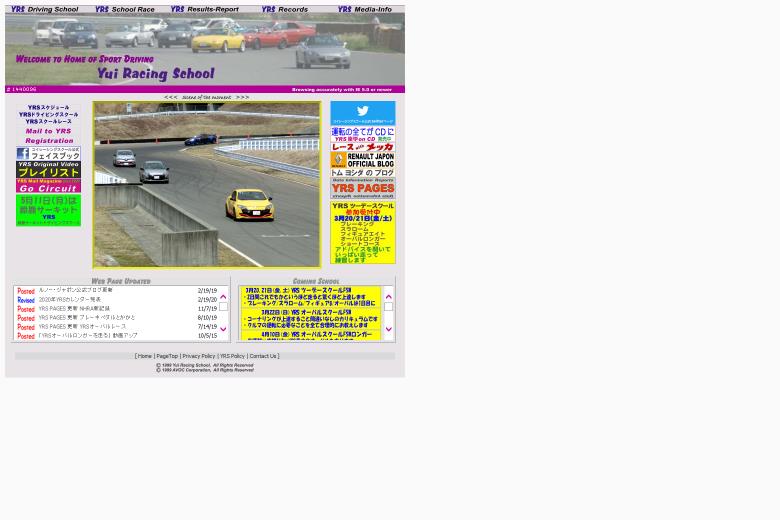Viewport: 780px width, 520px height.
Task: Click the Mail to YRS link
Action: [x=48, y=131]
